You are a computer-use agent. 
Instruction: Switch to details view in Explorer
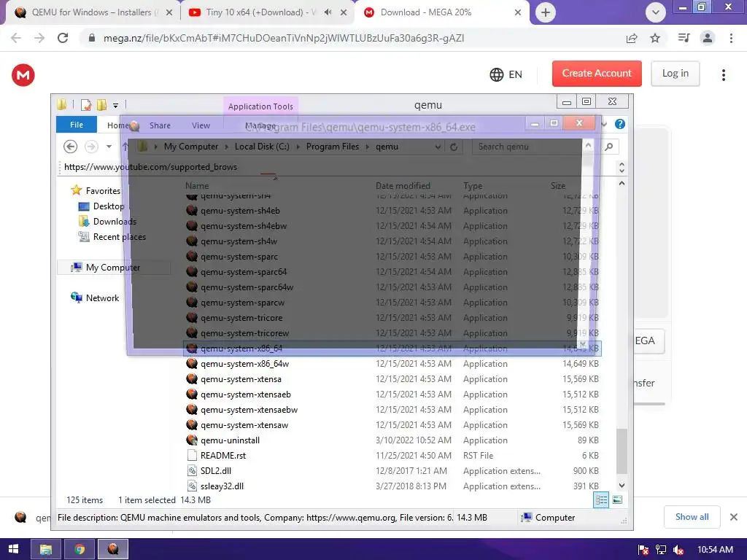pyautogui.click(x=601, y=499)
